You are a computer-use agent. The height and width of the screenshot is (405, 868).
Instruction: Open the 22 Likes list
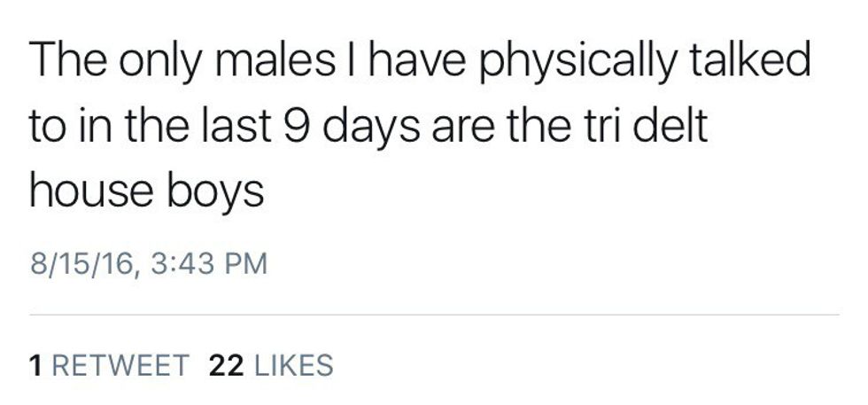[270, 364]
